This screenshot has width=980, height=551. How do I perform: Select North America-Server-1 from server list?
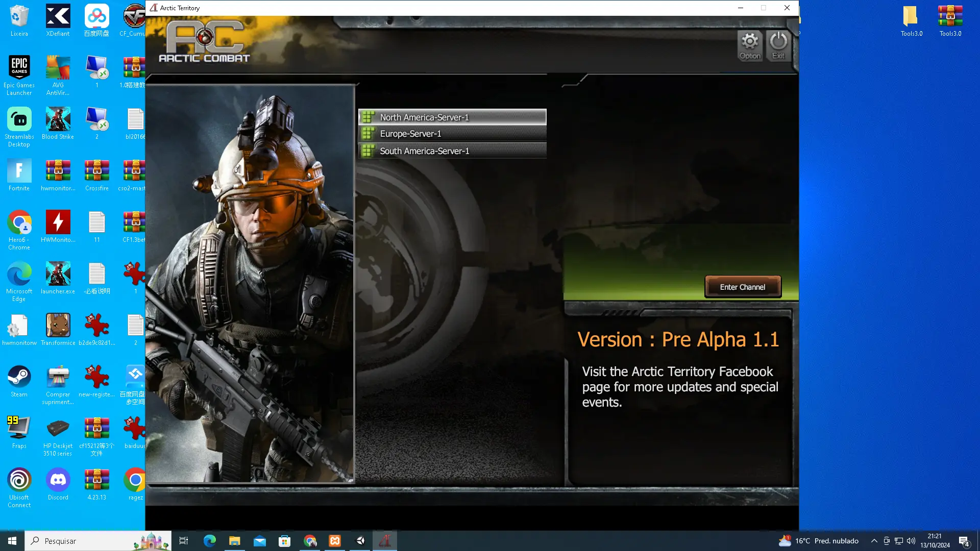(452, 117)
